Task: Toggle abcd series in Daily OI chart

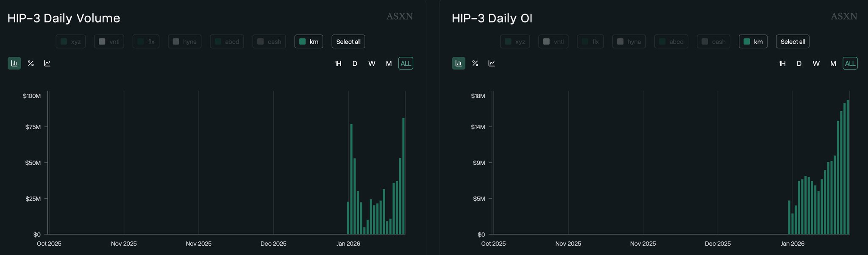Action: tap(671, 42)
